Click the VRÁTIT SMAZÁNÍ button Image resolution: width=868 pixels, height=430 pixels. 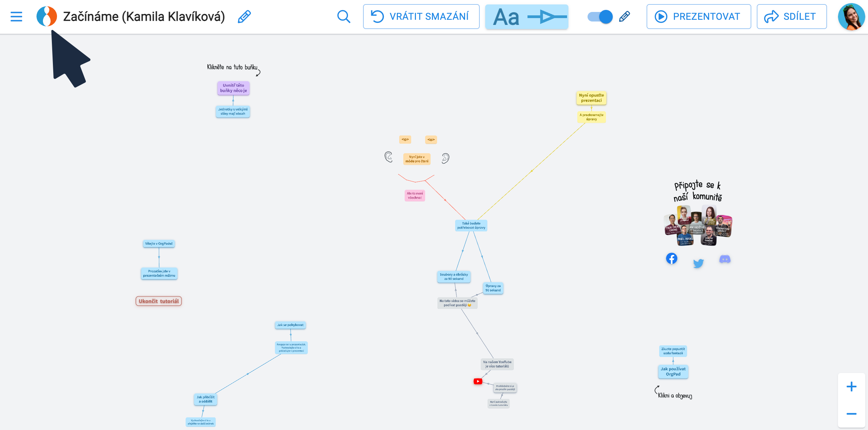pos(421,16)
